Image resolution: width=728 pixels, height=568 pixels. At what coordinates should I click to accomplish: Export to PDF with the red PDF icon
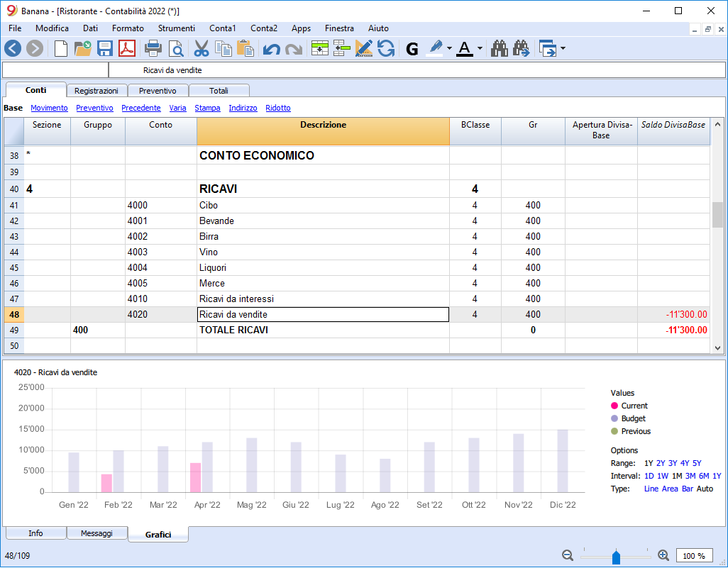click(x=127, y=48)
